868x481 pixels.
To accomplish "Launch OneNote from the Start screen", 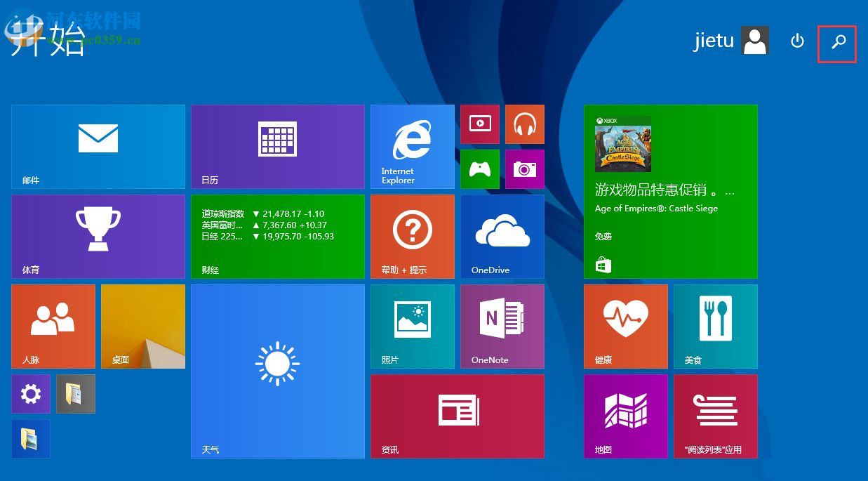I will click(502, 326).
